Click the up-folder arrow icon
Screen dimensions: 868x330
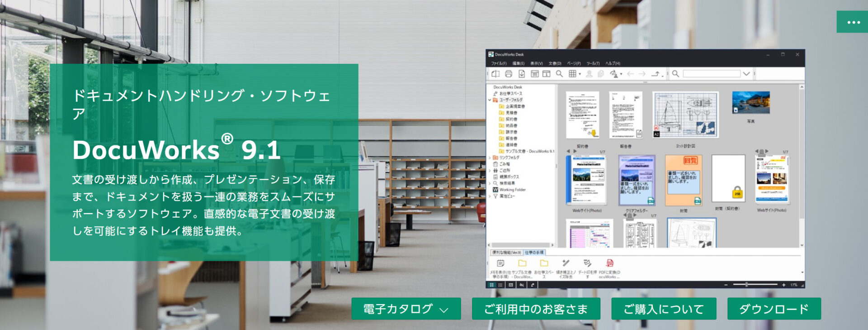pyautogui.click(x=656, y=74)
